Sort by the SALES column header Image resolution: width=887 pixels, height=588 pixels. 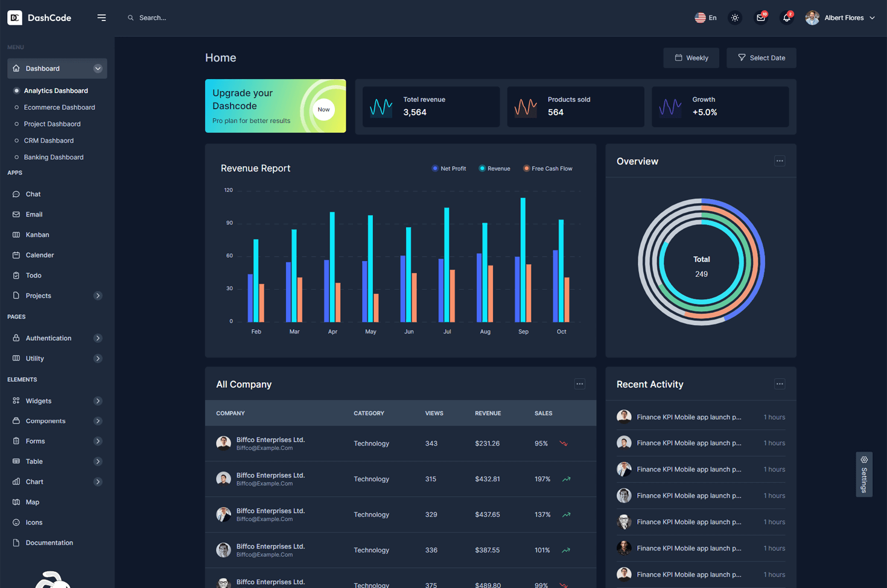pos(543,414)
